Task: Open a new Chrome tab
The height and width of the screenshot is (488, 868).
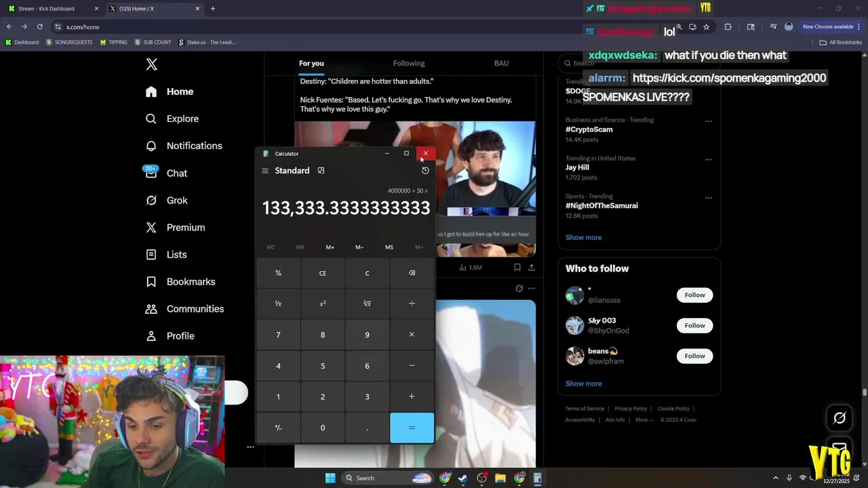Action: pos(213,9)
